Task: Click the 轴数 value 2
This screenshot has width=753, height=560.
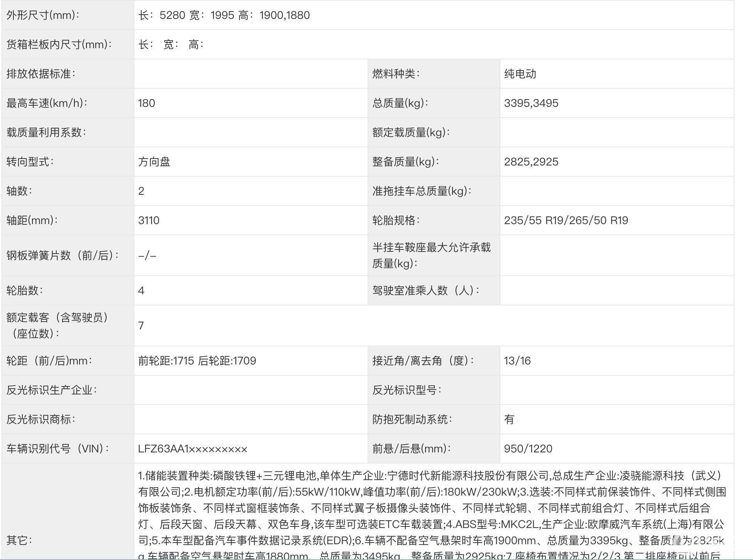Action: 141,191
